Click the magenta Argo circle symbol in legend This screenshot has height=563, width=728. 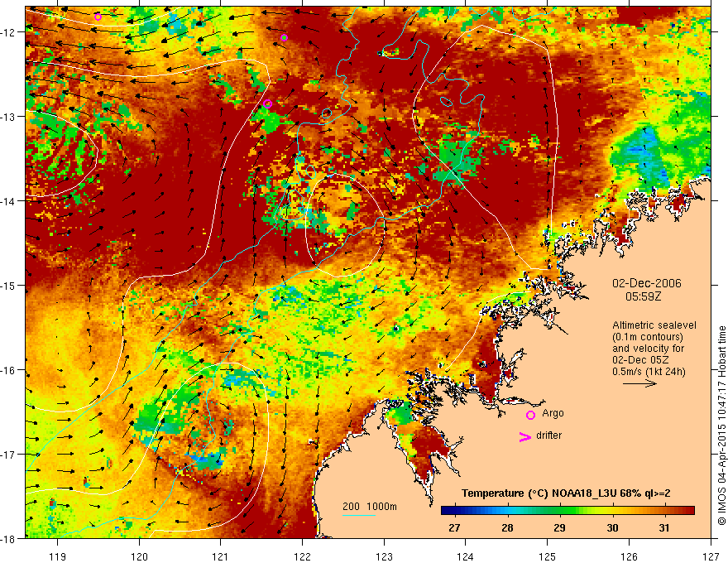[x=530, y=415]
